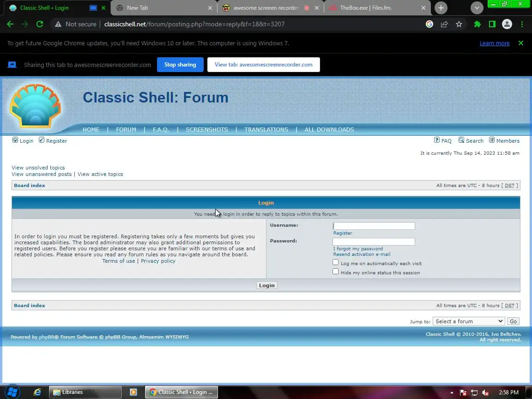
Task: Check Hide my online status this session
Action: coord(336,272)
